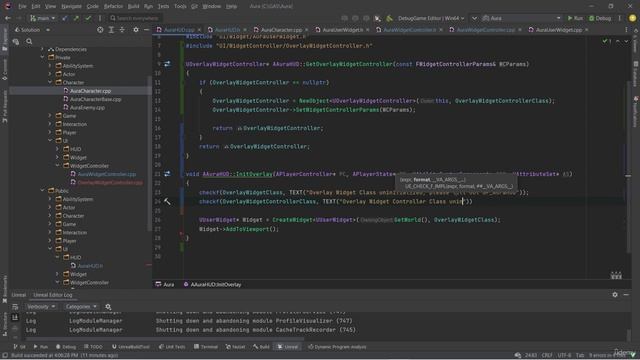Click the VCS update project icon
This screenshot has height=360, width=640.
65,18
